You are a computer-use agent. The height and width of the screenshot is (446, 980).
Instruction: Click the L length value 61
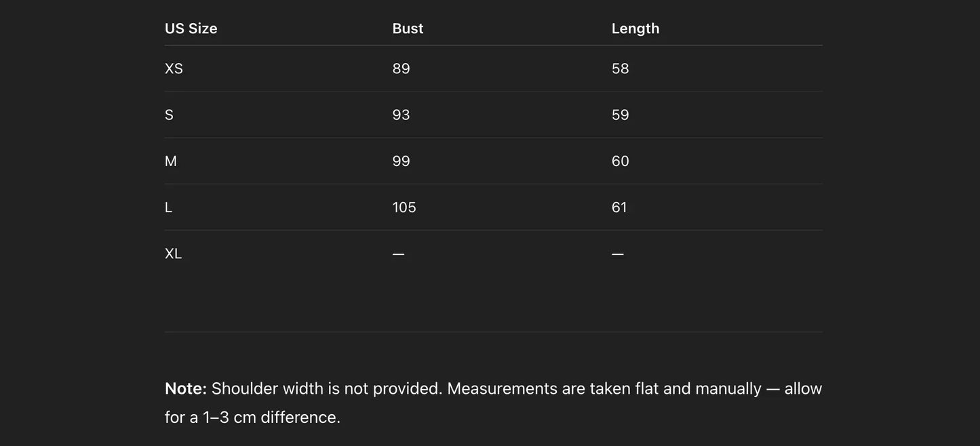(x=619, y=207)
